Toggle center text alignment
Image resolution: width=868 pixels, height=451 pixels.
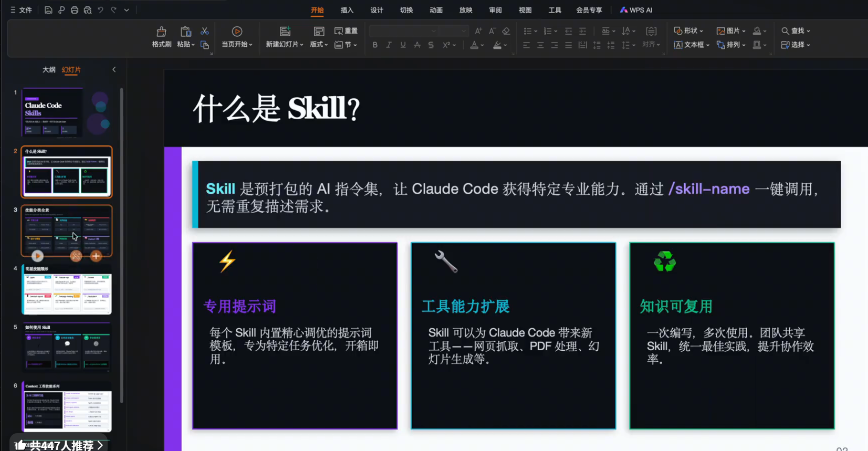(540, 45)
